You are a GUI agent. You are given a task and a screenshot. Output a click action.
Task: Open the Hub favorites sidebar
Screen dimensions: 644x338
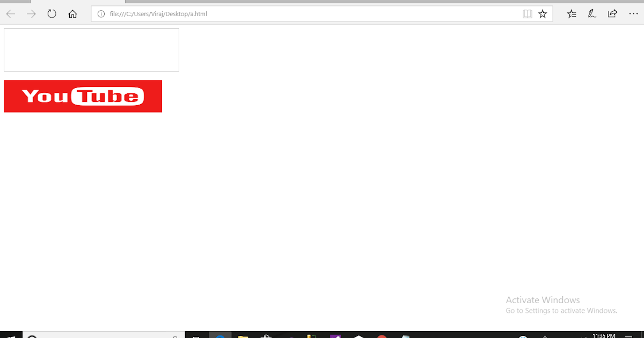click(571, 14)
